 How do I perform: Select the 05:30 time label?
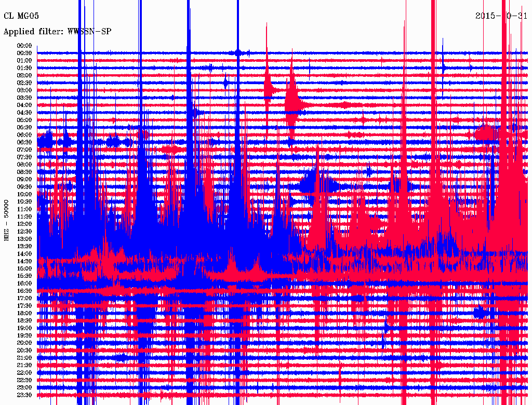24,128
